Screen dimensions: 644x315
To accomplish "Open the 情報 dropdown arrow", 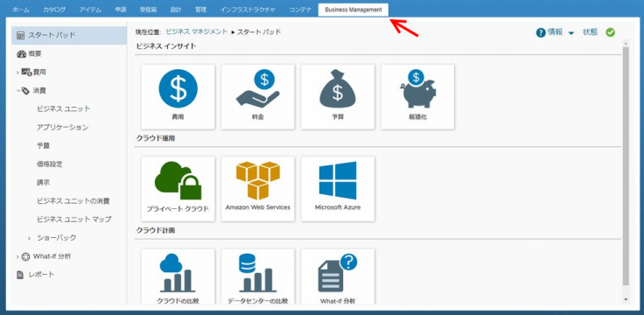I will point(571,33).
